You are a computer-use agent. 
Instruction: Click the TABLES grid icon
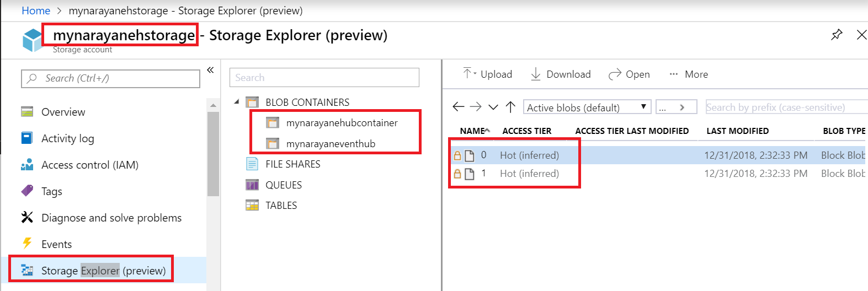click(x=252, y=205)
